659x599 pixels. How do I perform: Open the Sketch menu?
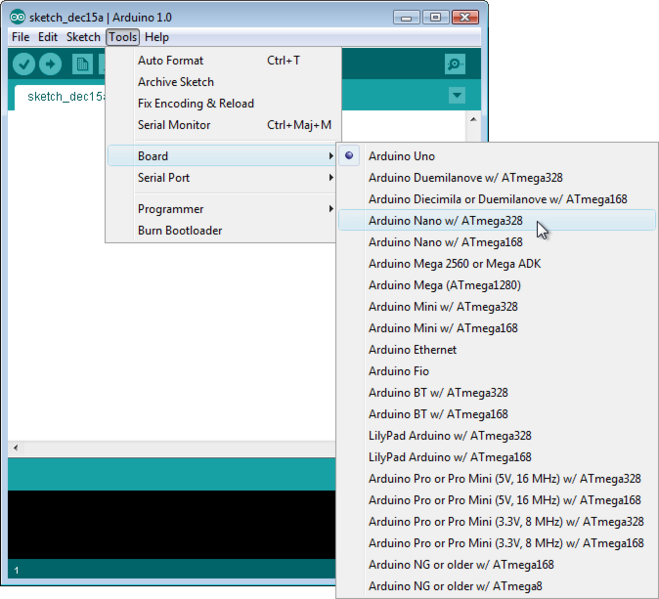(x=83, y=37)
